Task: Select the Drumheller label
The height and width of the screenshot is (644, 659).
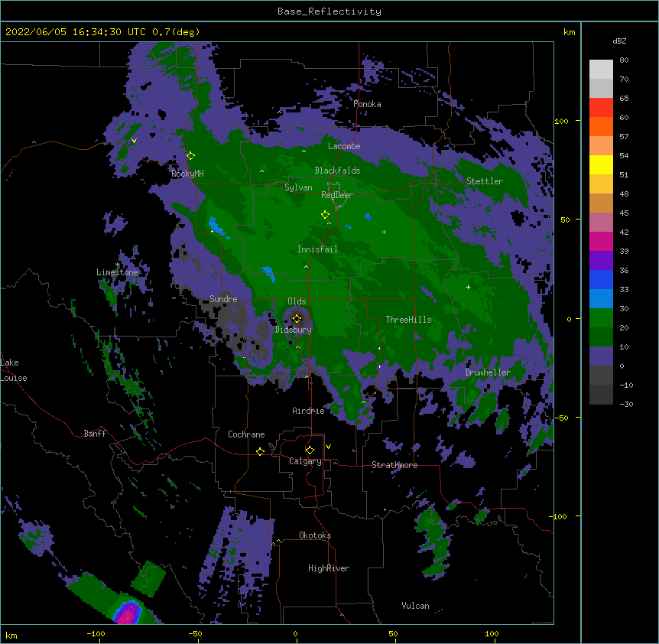Action: tap(488, 372)
